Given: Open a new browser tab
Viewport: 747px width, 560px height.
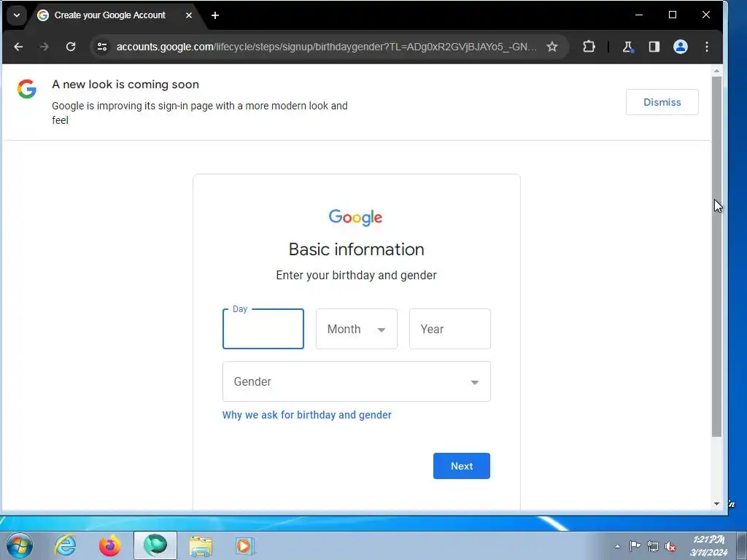Looking at the screenshot, I should pyautogui.click(x=215, y=15).
